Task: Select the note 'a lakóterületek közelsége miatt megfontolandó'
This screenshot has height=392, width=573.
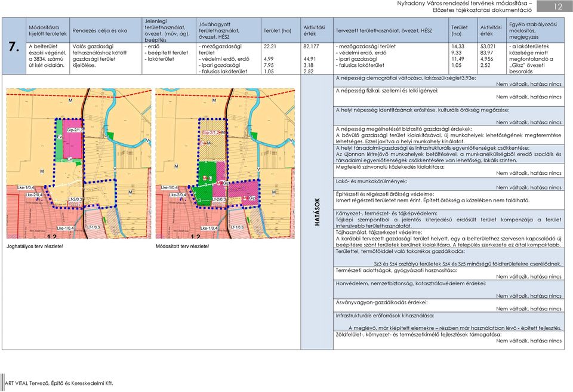Action: pyautogui.click(x=531, y=53)
